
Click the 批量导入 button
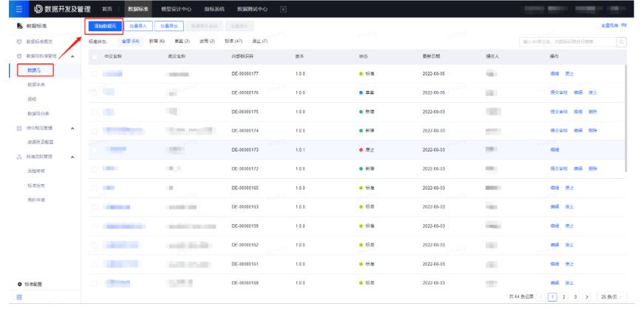click(x=138, y=26)
